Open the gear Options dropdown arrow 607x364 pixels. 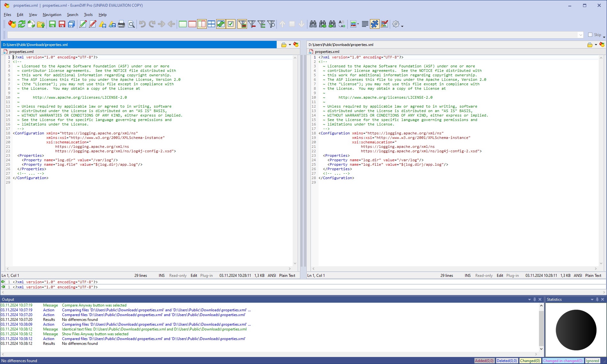pyautogui.click(x=402, y=26)
